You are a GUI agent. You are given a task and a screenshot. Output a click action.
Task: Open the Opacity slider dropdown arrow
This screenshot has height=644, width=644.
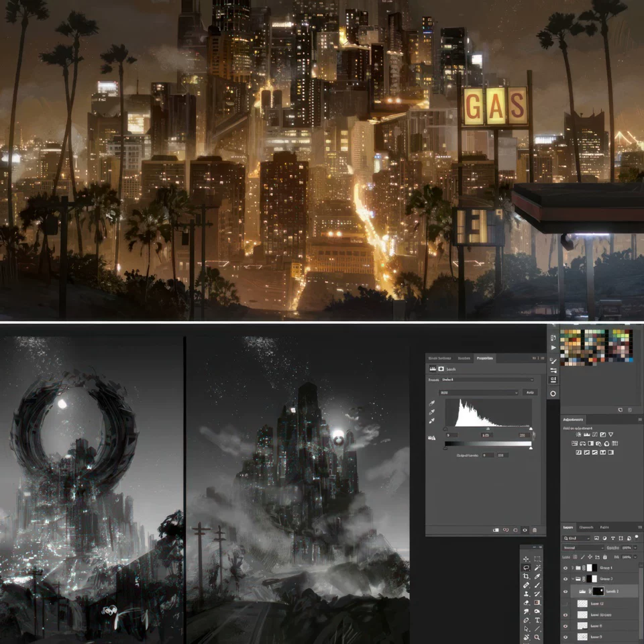click(635, 548)
